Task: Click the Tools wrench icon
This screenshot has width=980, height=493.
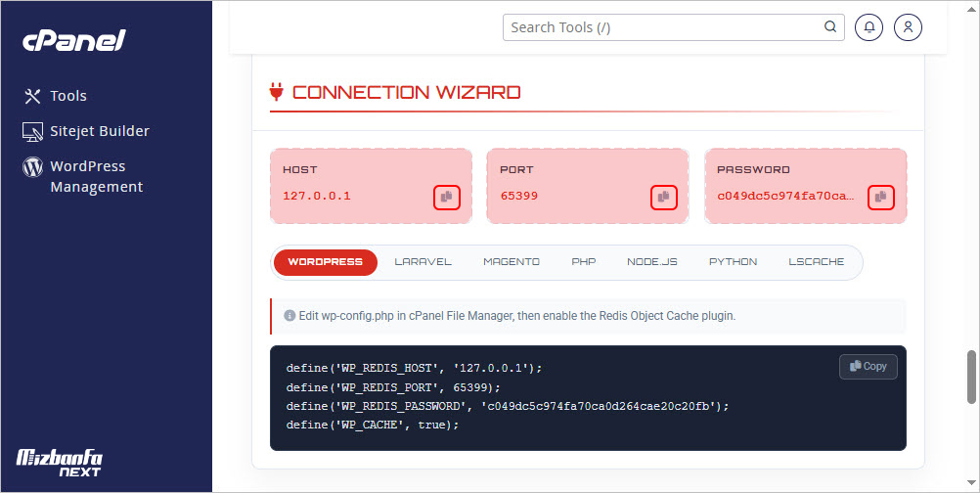Action: tap(32, 96)
